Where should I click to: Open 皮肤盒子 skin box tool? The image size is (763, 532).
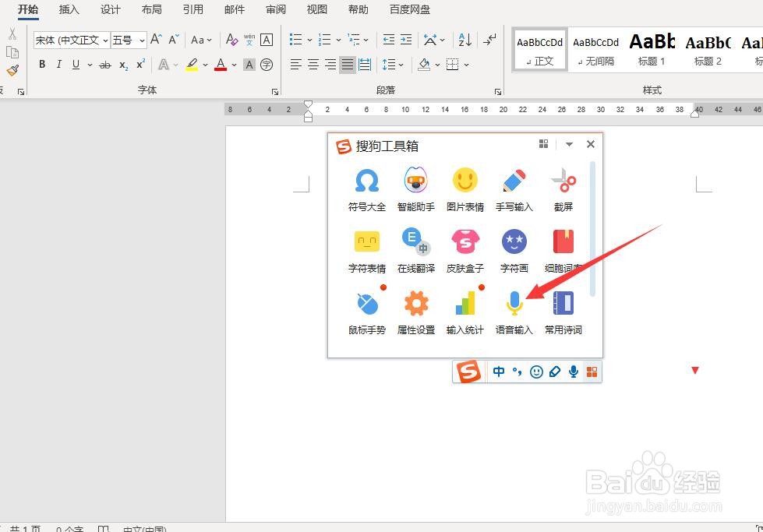[465, 251]
